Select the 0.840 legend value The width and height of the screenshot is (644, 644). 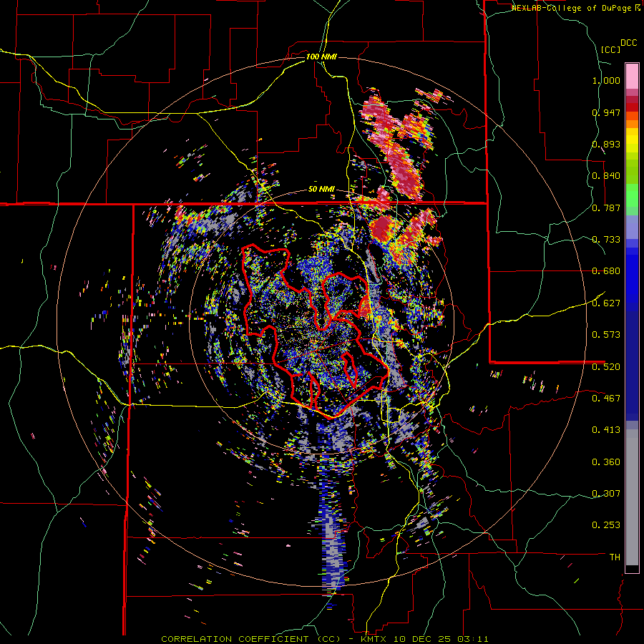606,176
